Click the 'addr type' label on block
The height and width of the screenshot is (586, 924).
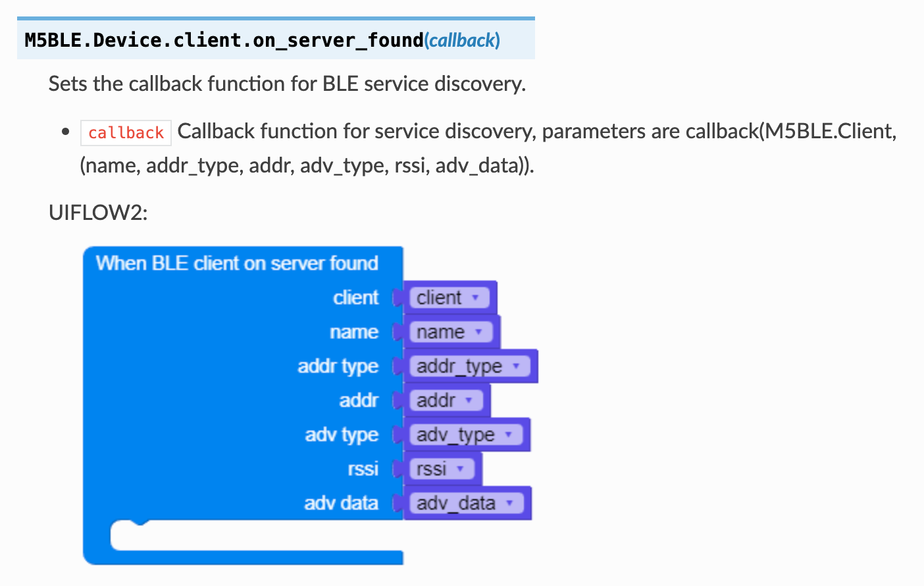[x=338, y=366]
